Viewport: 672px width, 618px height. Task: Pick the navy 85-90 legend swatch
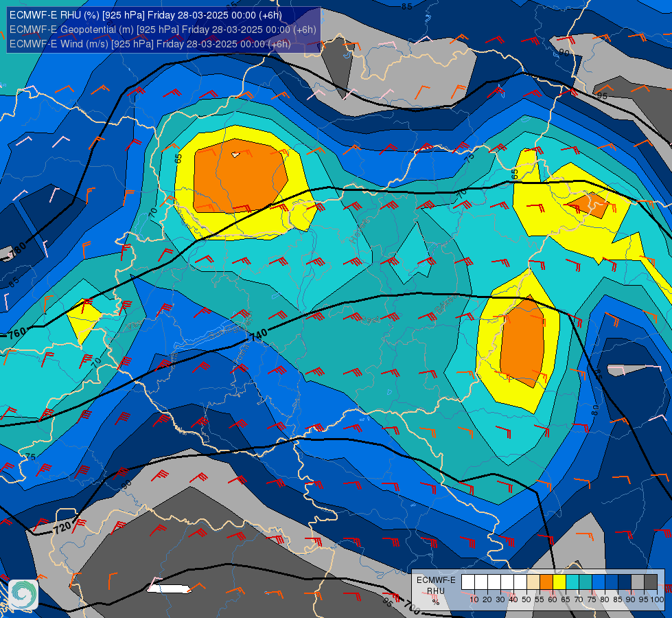[x=625, y=582]
